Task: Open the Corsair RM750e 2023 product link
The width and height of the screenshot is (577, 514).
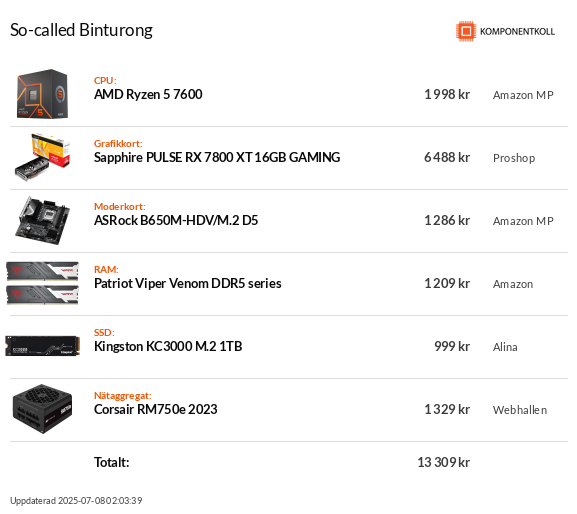Action: [155, 409]
